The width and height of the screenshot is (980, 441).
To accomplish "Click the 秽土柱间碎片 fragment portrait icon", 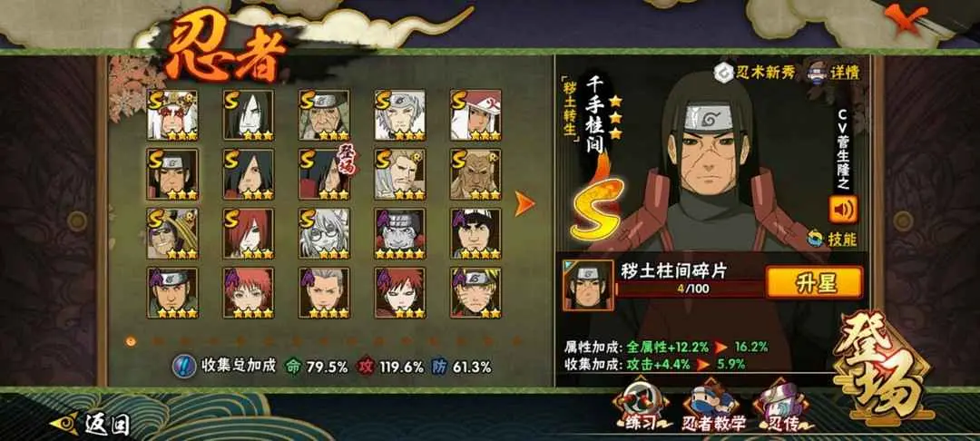I will [x=587, y=286].
